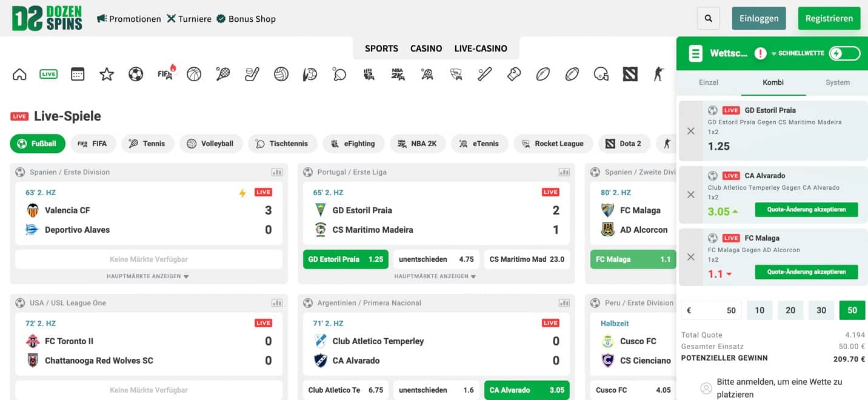Toggle the Schnellwette switch
This screenshot has height=400, width=868.
(844, 53)
